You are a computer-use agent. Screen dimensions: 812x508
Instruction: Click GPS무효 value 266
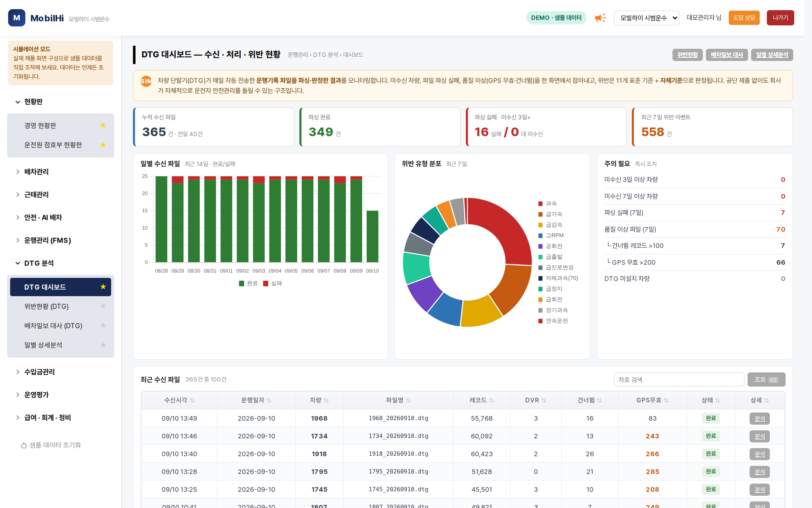click(x=652, y=454)
